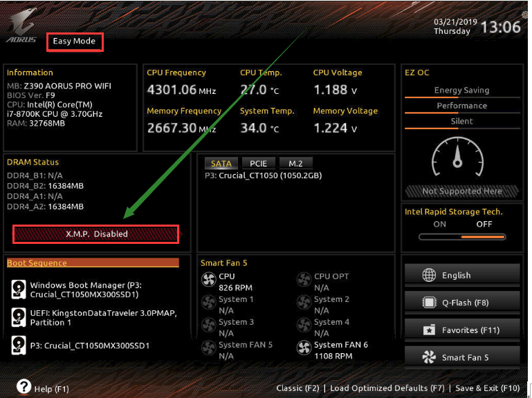Screen dimensions: 532x398
Task: Click the System 2 fan icon
Action: 304,303
